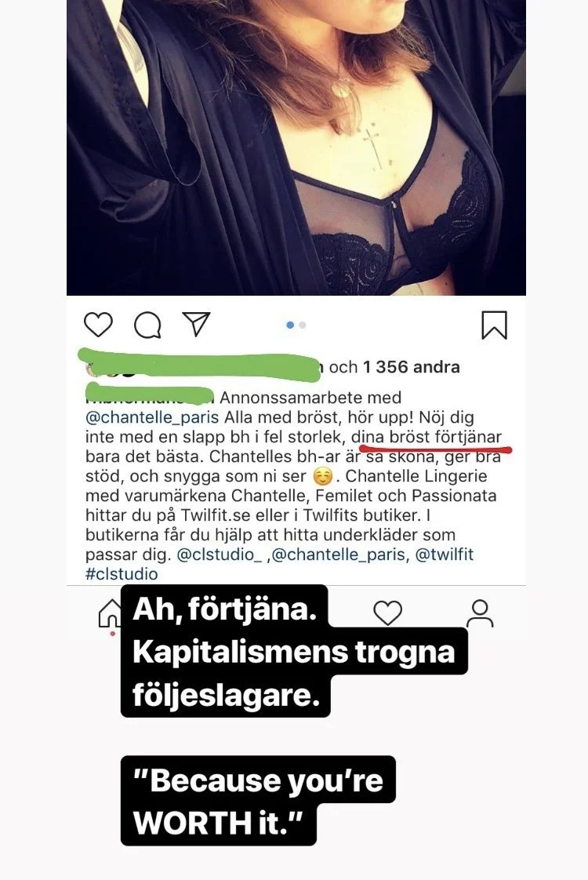Image resolution: width=588 pixels, height=880 pixels.
Task: Select the first blue carousel dot
Action: click(x=290, y=325)
